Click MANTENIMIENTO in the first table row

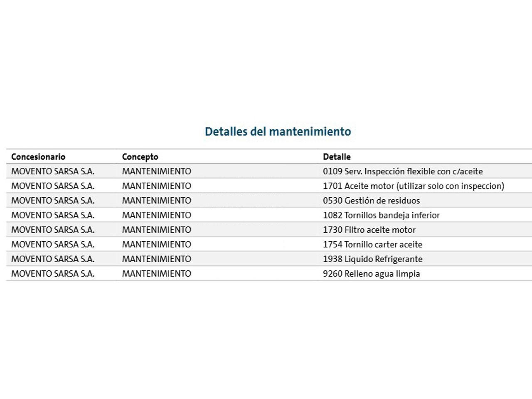157,171
